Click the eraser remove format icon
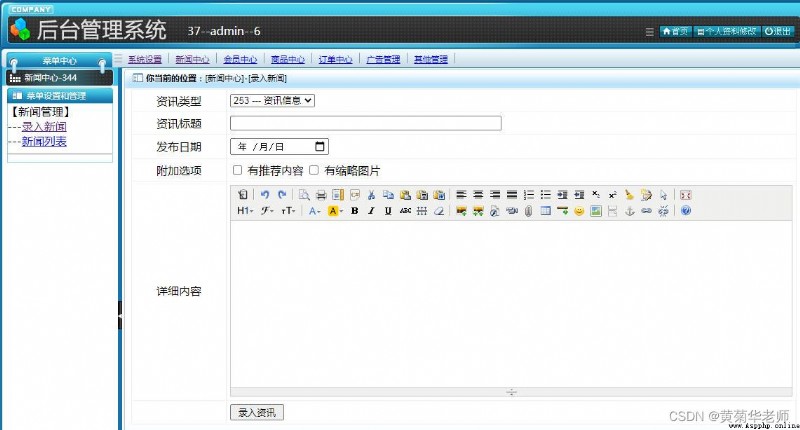This screenshot has width=800, height=430. 439,211
